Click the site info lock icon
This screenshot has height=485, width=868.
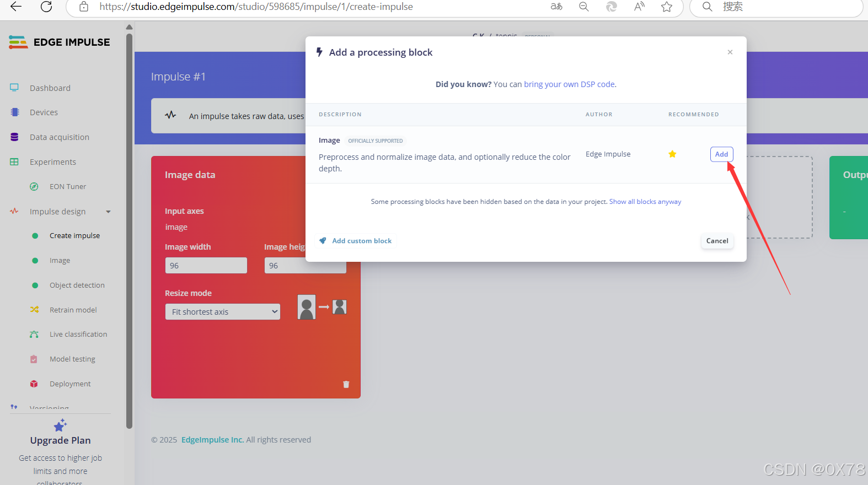click(x=84, y=7)
